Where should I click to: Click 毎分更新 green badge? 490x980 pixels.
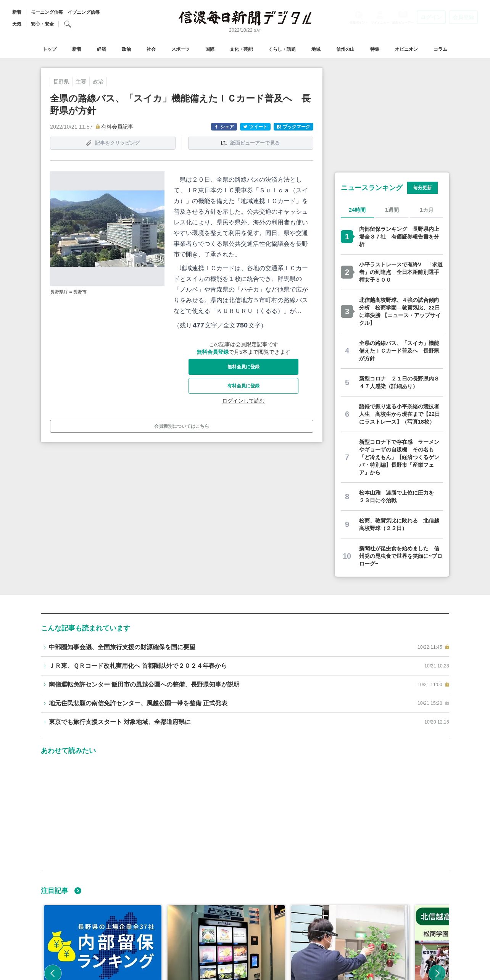coord(422,188)
